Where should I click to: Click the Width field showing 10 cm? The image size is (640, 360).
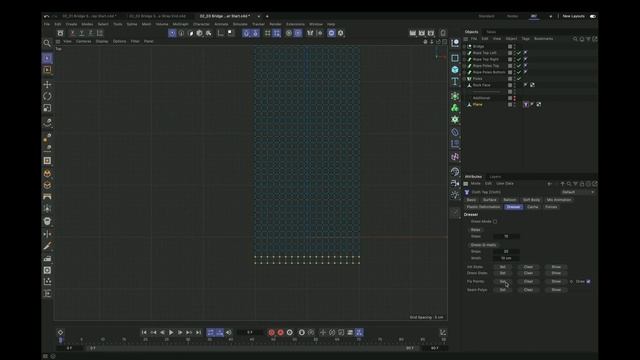[506, 258]
